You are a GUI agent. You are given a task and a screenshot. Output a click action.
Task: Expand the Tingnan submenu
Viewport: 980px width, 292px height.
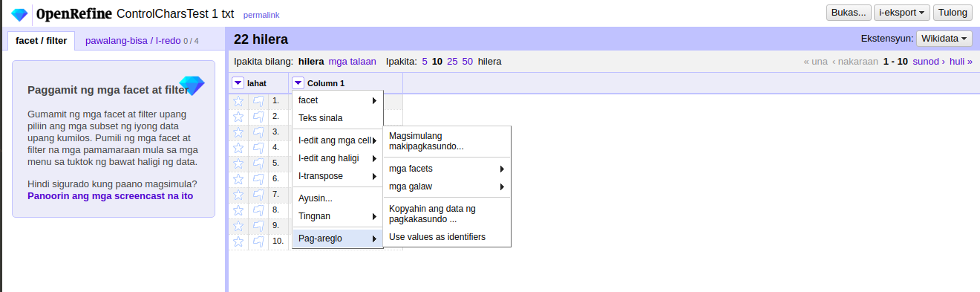[x=338, y=216]
